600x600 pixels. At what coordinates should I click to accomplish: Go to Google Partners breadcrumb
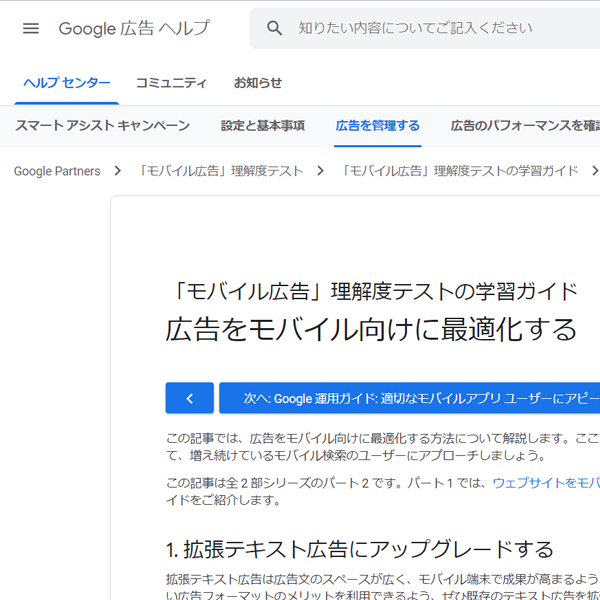click(x=57, y=171)
